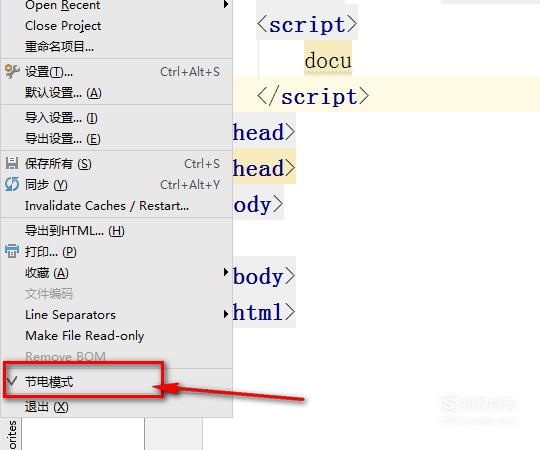
Task: Open the Favorites side tab
Action: click(x=11, y=435)
